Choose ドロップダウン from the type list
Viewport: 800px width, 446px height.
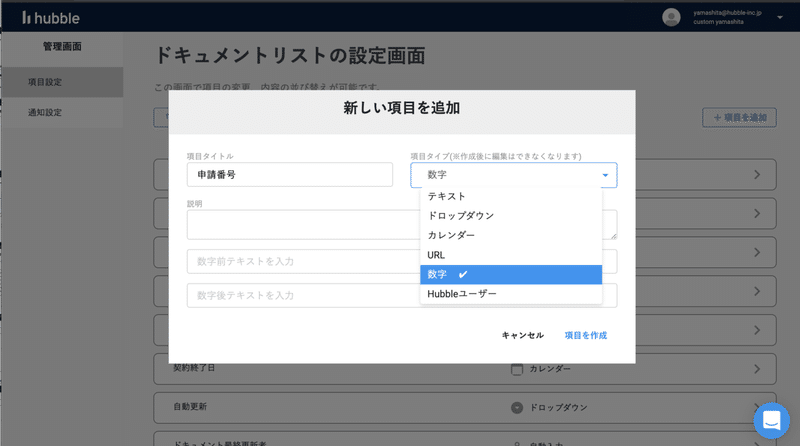pyautogui.click(x=511, y=216)
